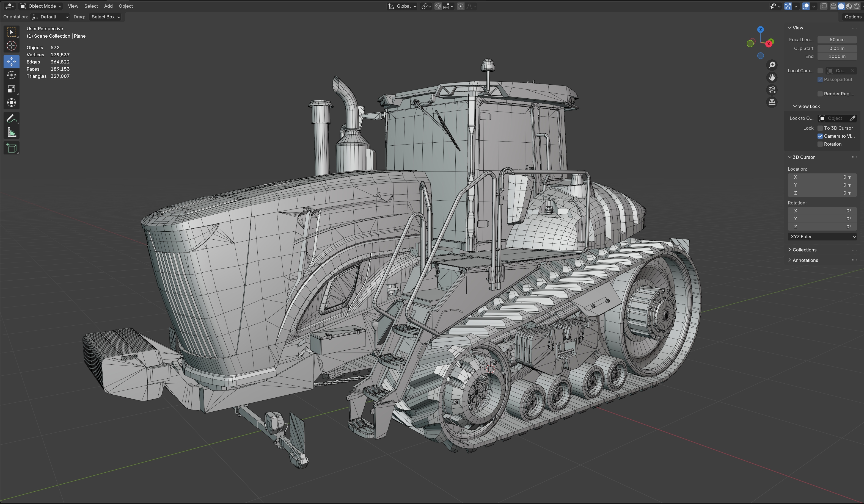Choose the Add Cube tool
Image resolution: width=864 pixels, height=504 pixels.
click(x=11, y=148)
